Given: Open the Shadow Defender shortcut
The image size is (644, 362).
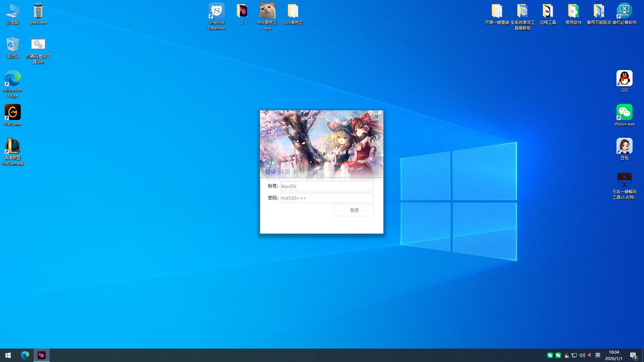Looking at the screenshot, I should point(217,17).
